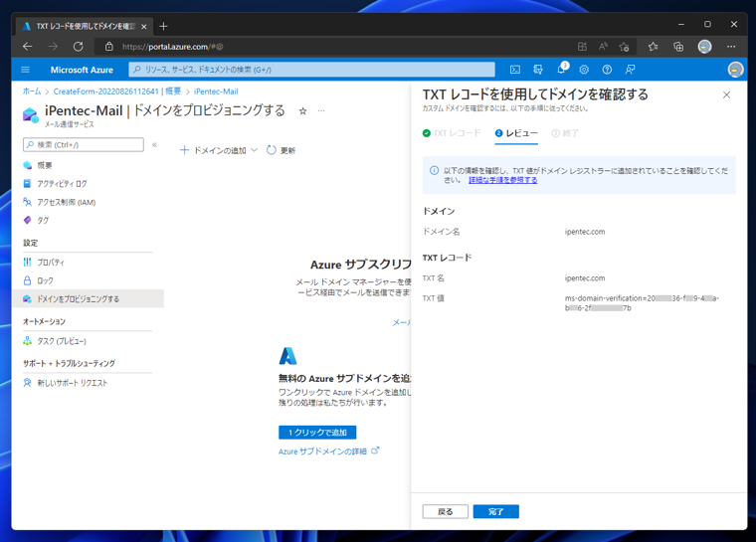
Task: Open タスク (プレビュー) in the left menu
Action: [x=62, y=341]
